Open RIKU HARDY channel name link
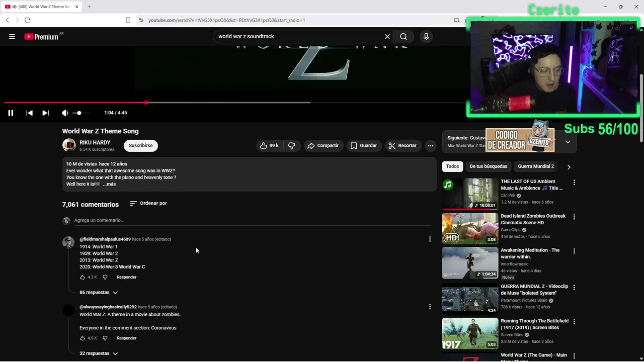Image resolution: width=644 pixels, height=362 pixels. (95, 143)
